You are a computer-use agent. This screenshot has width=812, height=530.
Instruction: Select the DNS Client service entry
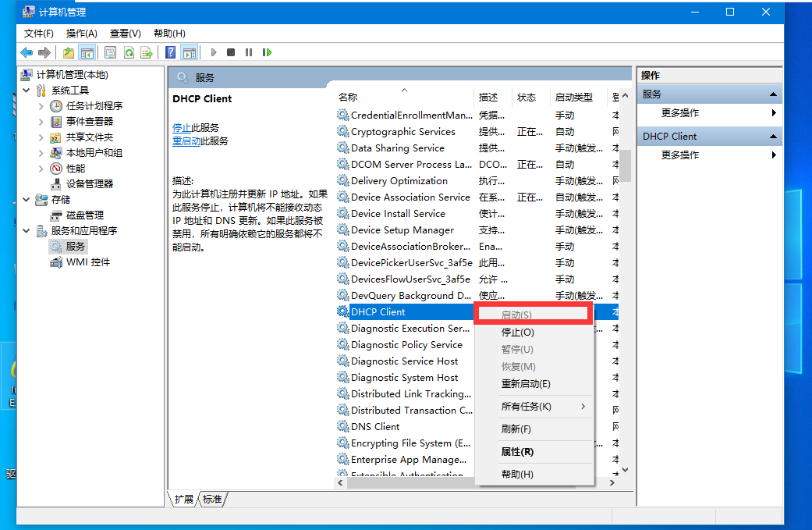click(375, 426)
